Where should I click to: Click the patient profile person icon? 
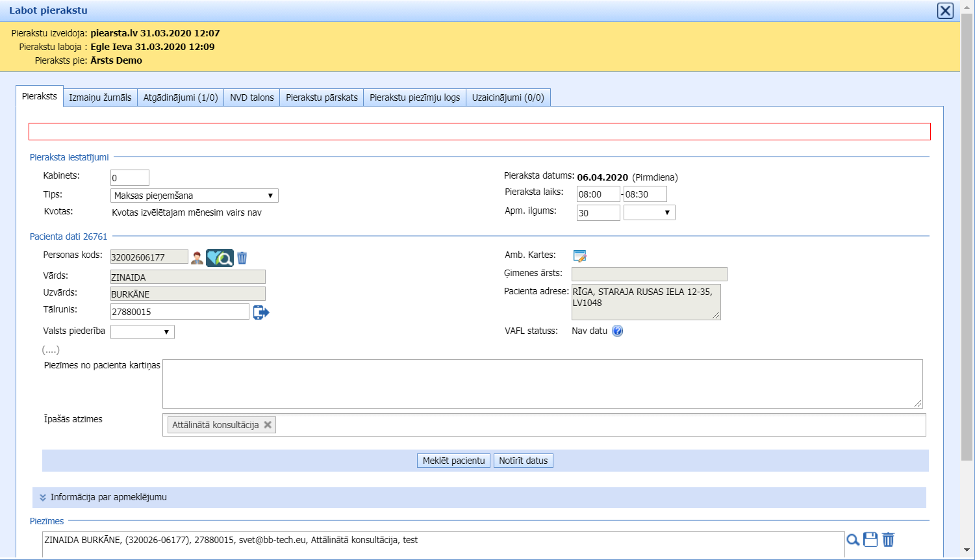click(x=197, y=258)
